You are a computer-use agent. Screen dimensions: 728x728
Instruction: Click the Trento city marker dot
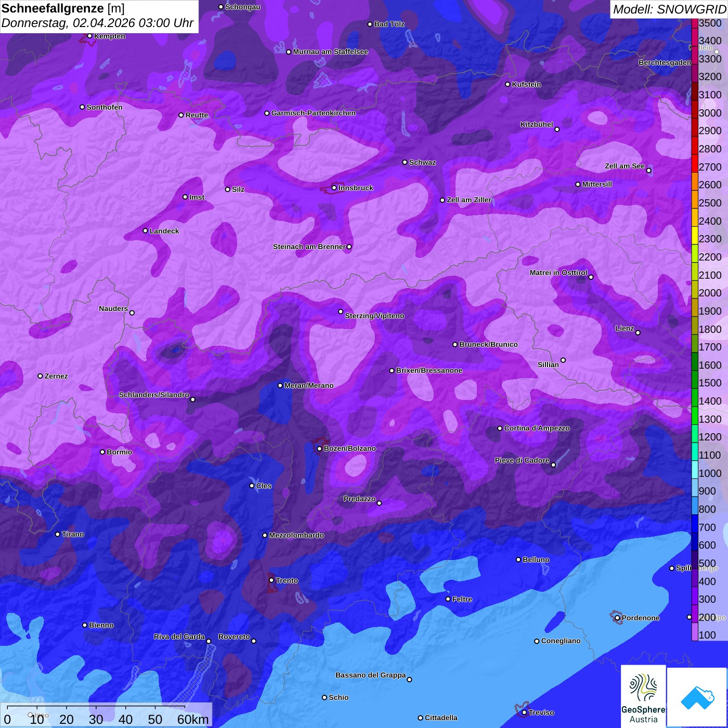pos(271,580)
